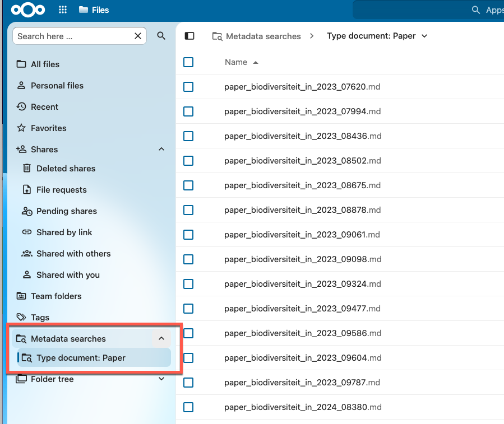This screenshot has width=504, height=424.
Task: Tick checkbox for paper_biodiversiteit_in_2024_08380.md
Action: 188,407
